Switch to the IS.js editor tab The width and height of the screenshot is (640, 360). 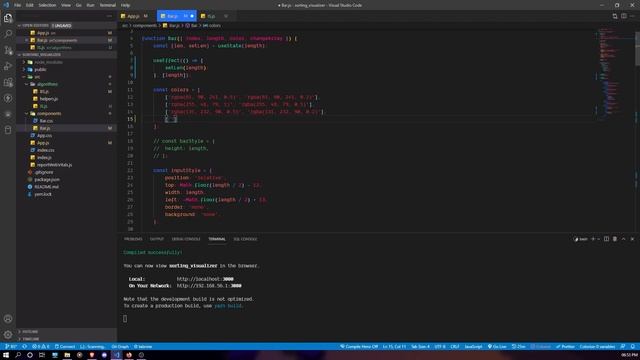click(215, 16)
